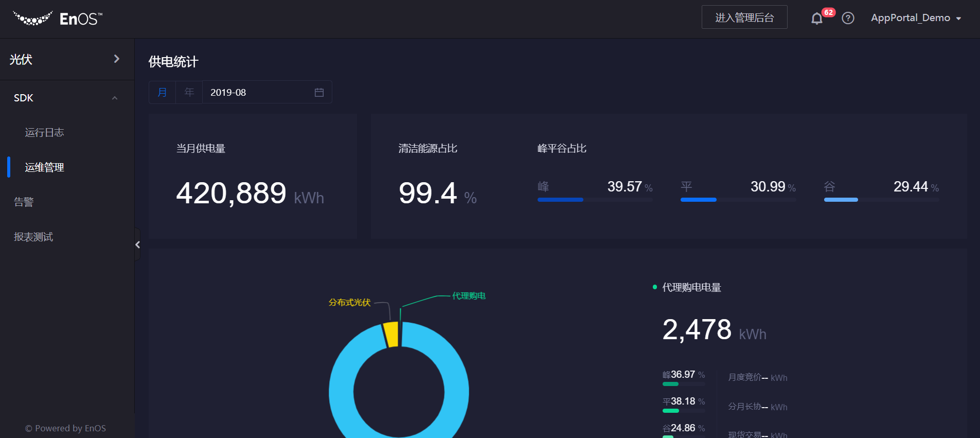Collapse the SDK section
Screen dimensions: 980x438
(115, 98)
